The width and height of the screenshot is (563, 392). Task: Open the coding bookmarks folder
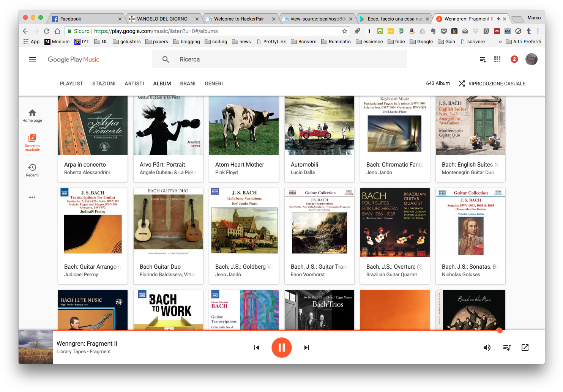coord(216,42)
